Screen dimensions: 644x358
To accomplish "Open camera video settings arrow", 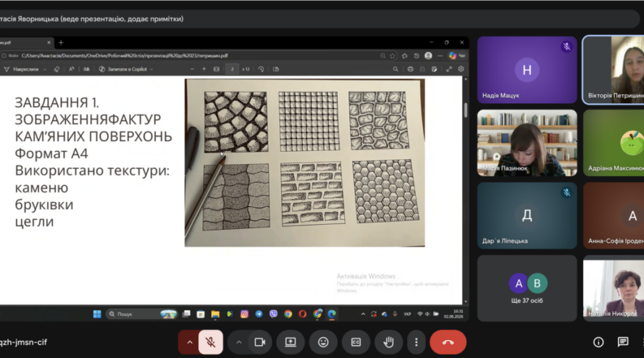I will click(x=238, y=342).
